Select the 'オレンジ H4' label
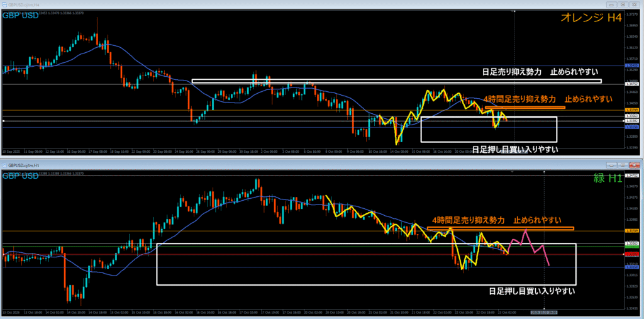The height and width of the screenshot is (319, 644). click(591, 18)
